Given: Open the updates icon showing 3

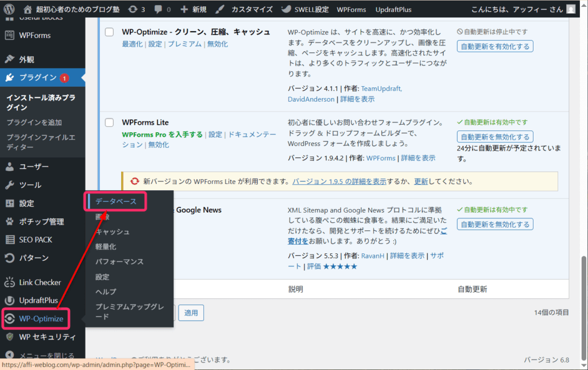Looking at the screenshot, I should [x=137, y=9].
